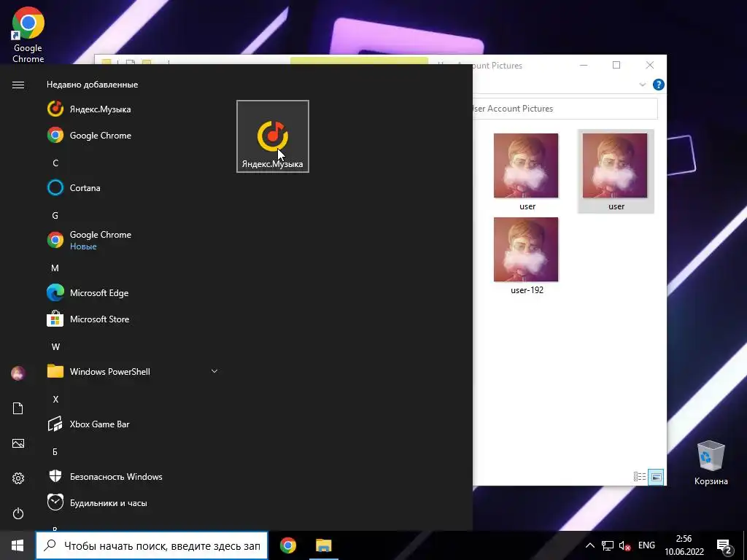Select Google Chrome desktop shortcut
The image size is (747, 560).
click(28, 35)
